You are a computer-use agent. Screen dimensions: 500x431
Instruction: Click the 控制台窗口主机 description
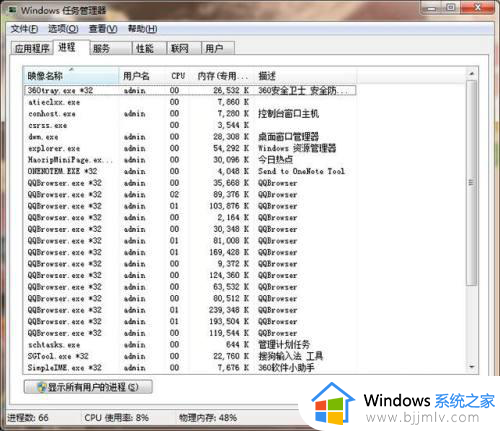click(288, 114)
